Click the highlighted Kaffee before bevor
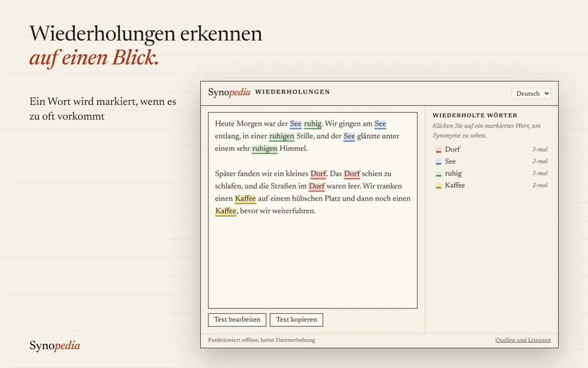The image size is (588, 368). pyautogui.click(x=226, y=211)
